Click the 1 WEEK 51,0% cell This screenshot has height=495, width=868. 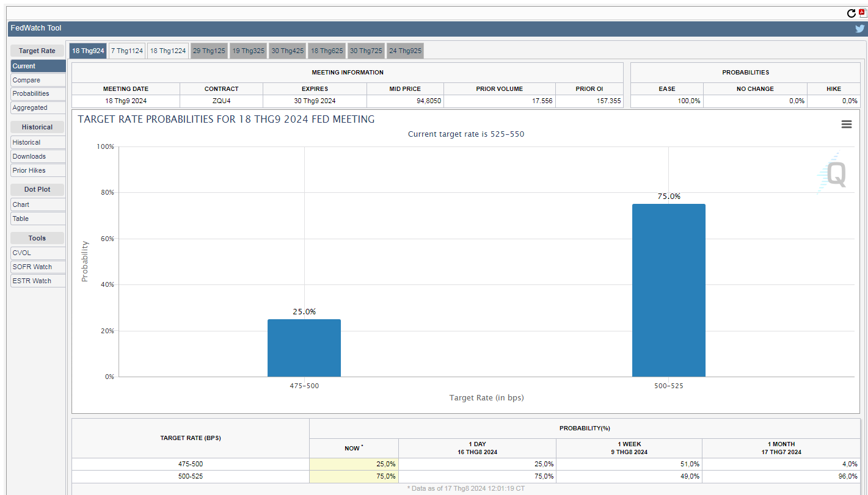(x=629, y=464)
